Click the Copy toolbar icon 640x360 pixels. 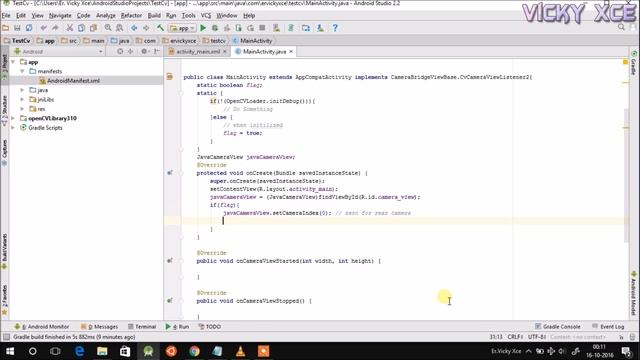coord(82,28)
